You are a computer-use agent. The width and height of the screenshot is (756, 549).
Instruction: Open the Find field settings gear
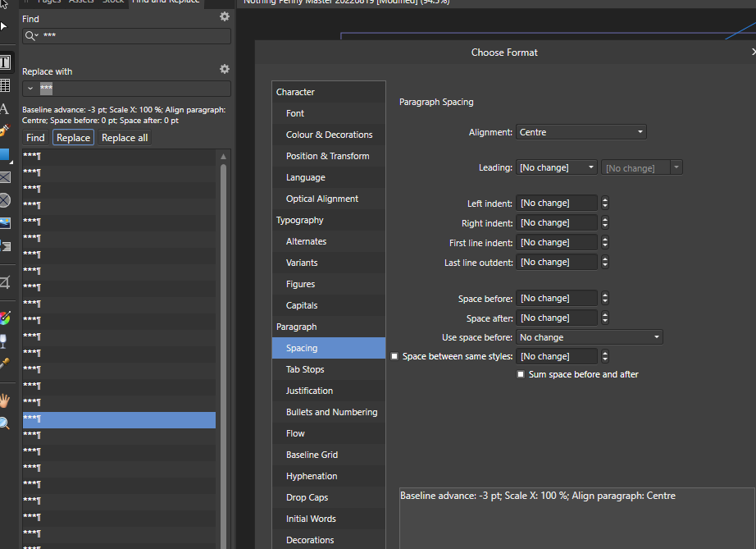(x=225, y=17)
